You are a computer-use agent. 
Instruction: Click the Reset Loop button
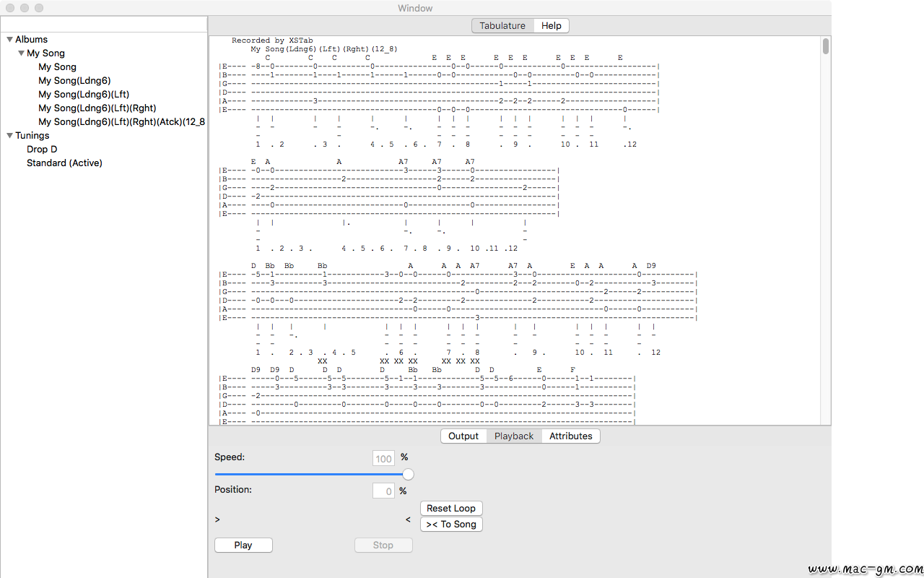[x=451, y=508]
